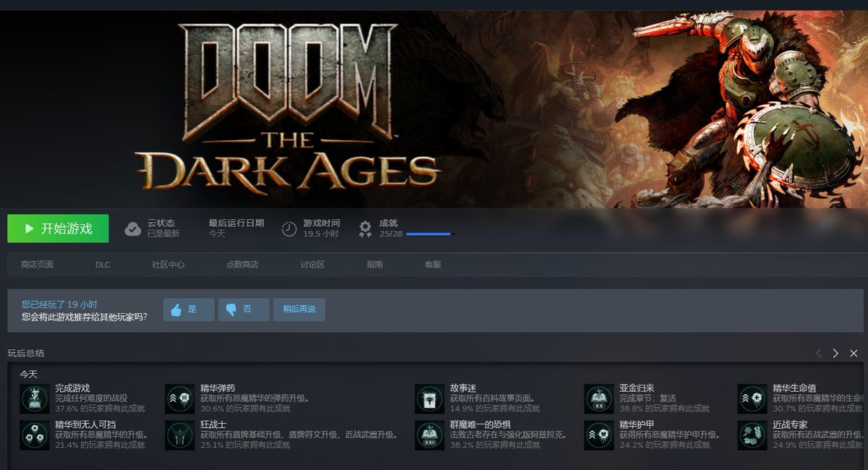This screenshot has height=470, width=868.
Task: Close the 玩后总结 summary panel
Action: [x=854, y=354]
